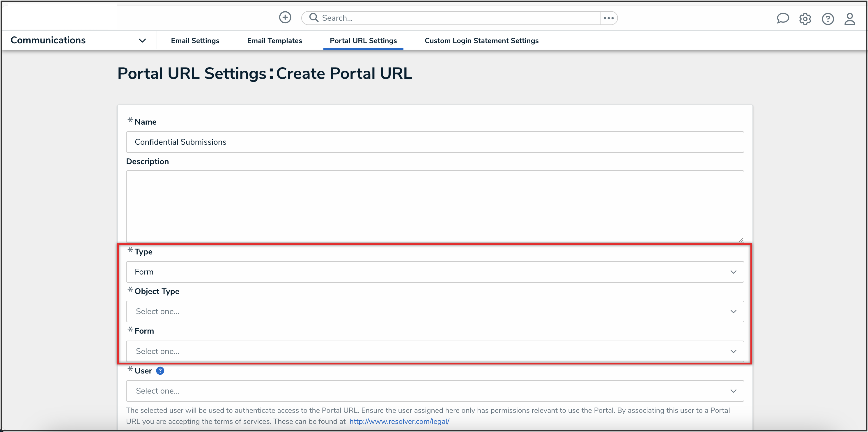
Task: Switch to the Email Templates tab
Action: (274, 40)
